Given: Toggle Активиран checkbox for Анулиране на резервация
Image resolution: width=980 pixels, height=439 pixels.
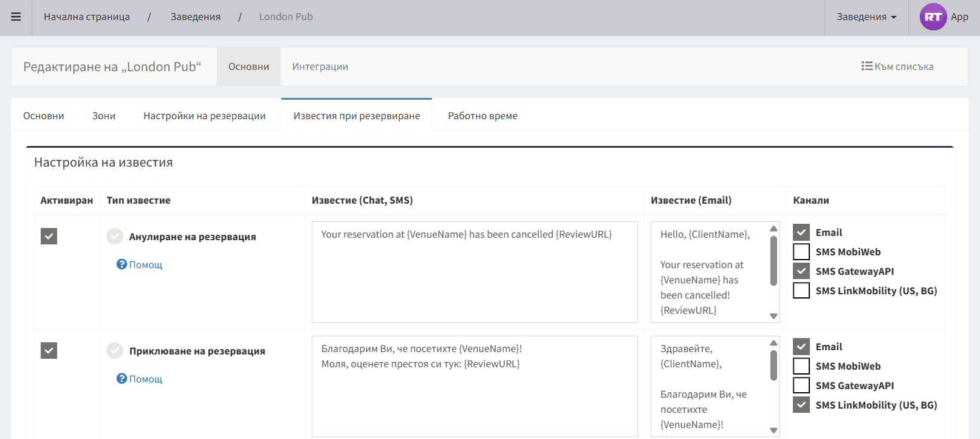Looking at the screenshot, I should point(49,237).
